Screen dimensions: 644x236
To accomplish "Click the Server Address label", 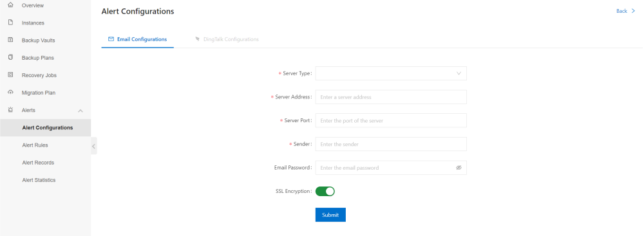I will [x=293, y=97].
